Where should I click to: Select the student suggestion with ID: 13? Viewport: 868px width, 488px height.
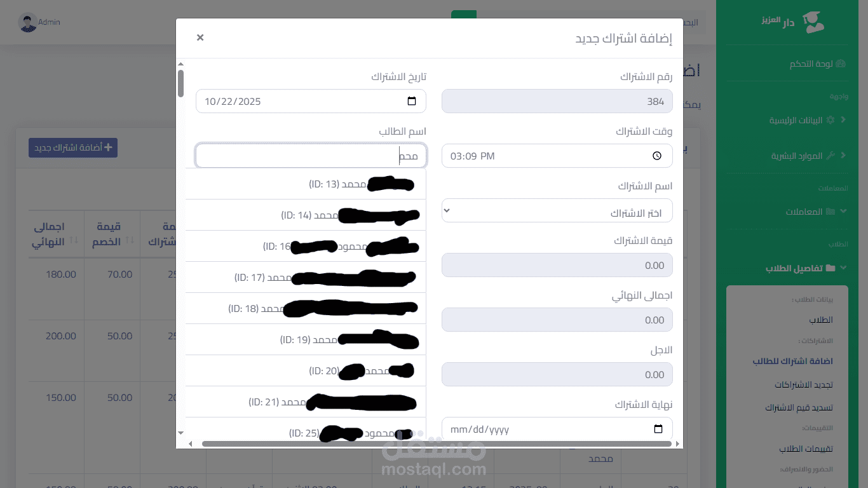tap(306, 184)
